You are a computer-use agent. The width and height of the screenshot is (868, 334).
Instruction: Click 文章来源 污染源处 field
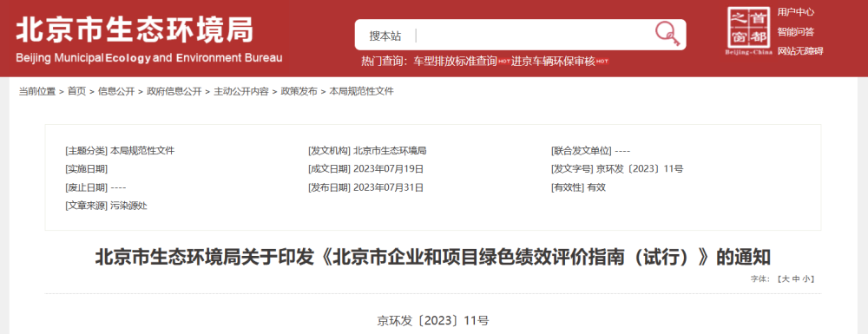pyautogui.click(x=106, y=206)
